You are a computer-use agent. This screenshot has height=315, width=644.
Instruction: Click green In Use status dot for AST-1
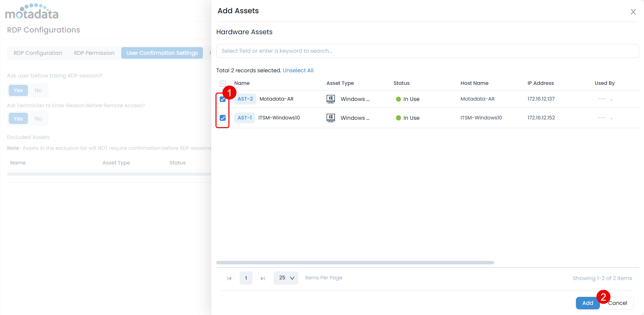398,118
